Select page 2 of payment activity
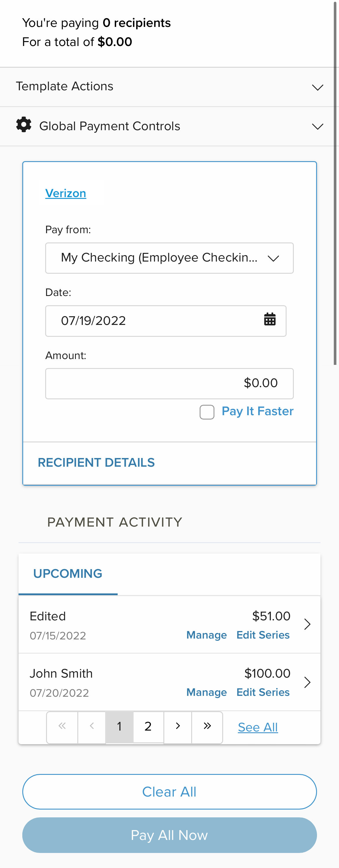 (x=148, y=726)
